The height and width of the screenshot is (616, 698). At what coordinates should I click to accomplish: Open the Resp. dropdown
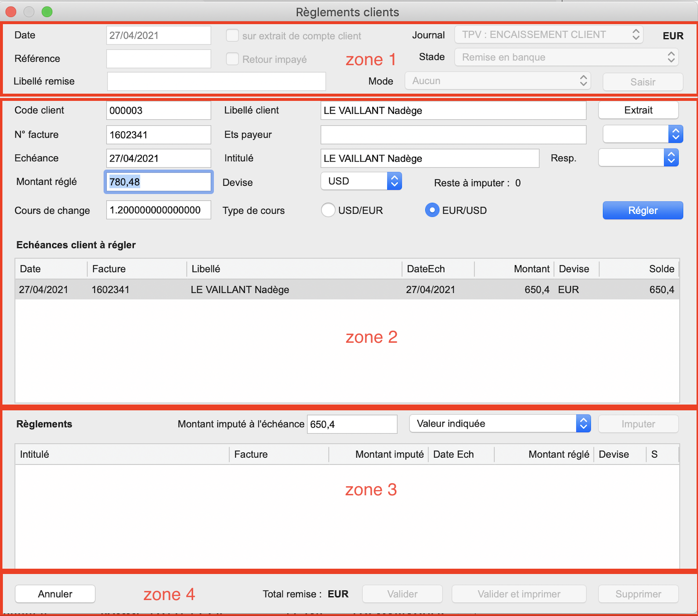click(x=638, y=158)
